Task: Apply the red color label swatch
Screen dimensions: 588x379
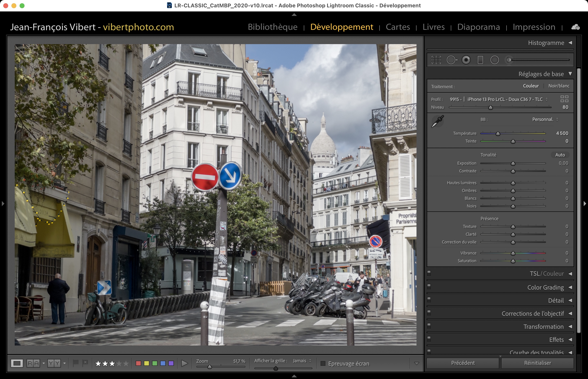Action: [x=138, y=363]
